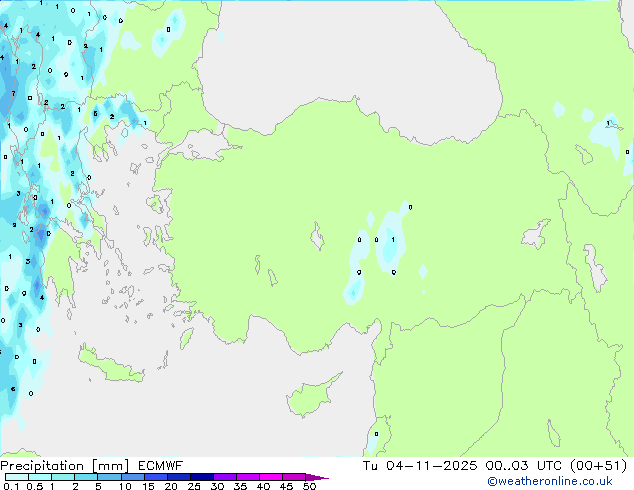The image size is (634, 490).
Task: Pick the 40–45 mm magenta legend swatch
Action: tap(271, 477)
